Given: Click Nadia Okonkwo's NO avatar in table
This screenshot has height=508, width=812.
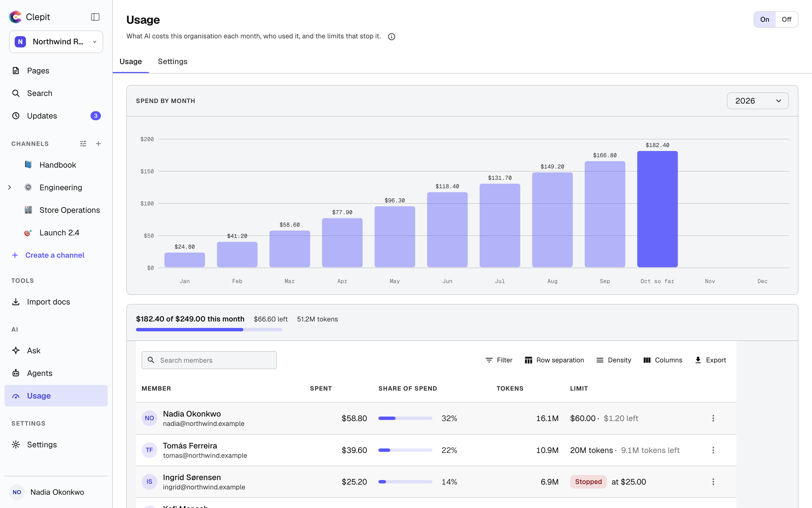Looking at the screenshot, I should tap(149, 418).
